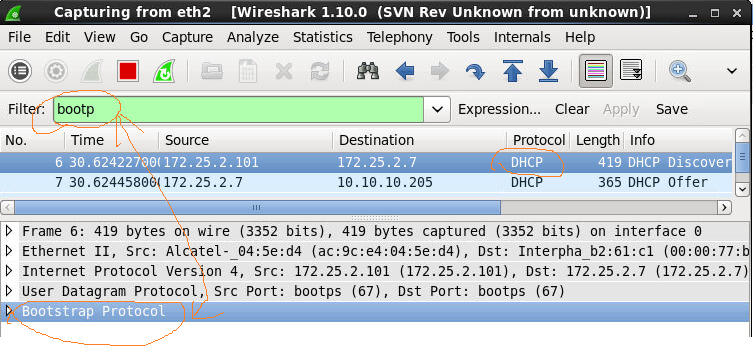Sort by the Time column header
This screenshot has height=360, width=753.
(x=111, y=140)
